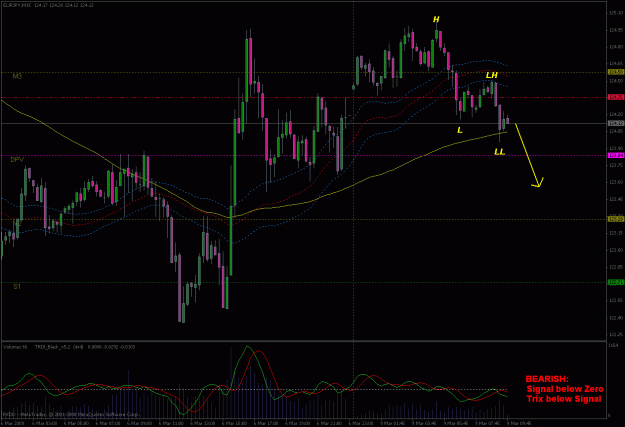Select the Trix below Signal note
The height and width of the screenshot is (427, 625).
[564, 399]
